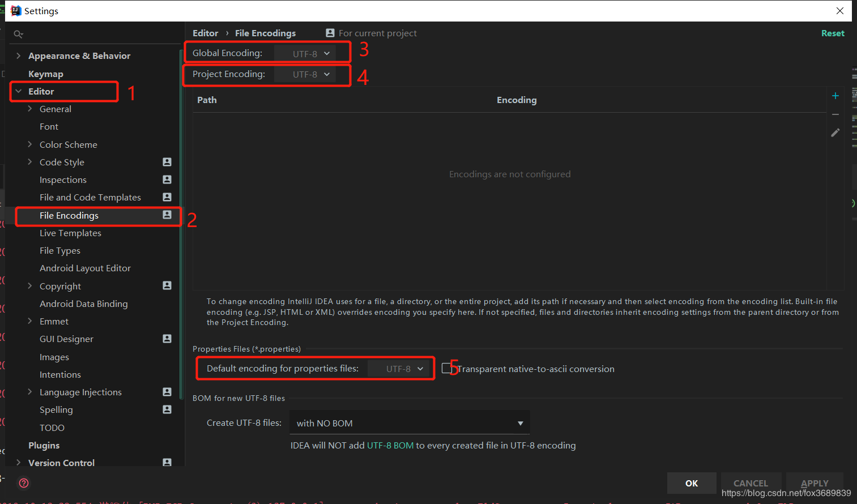Expand the General subsection
This screenshot has width=857, height=504.
pos(29,109)
